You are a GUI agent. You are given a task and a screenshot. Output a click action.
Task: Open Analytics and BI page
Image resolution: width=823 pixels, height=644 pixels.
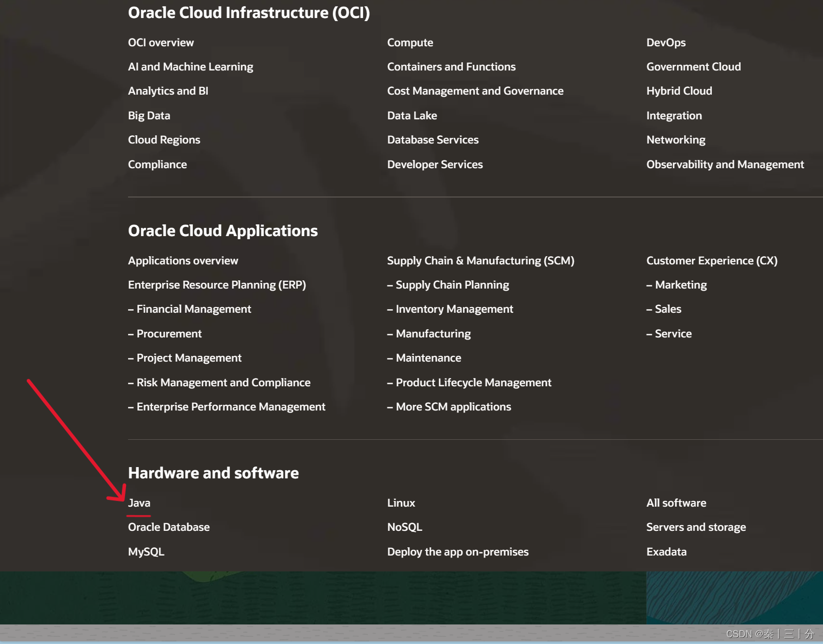click(x=168, y=91)
